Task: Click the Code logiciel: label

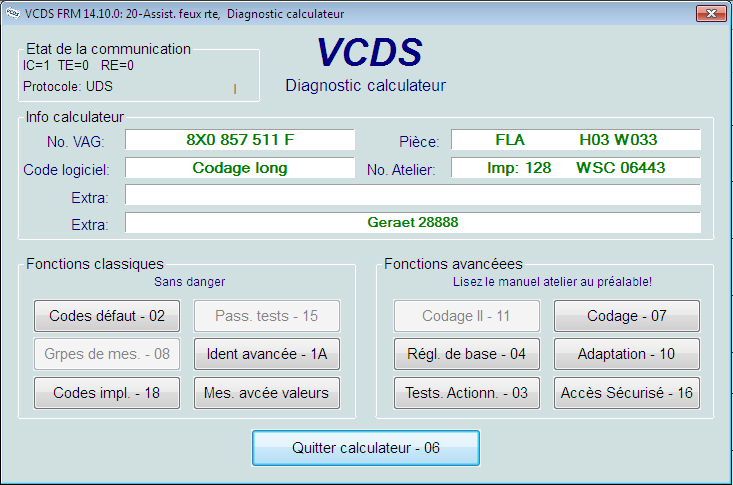Action: (x=66, y=170)
